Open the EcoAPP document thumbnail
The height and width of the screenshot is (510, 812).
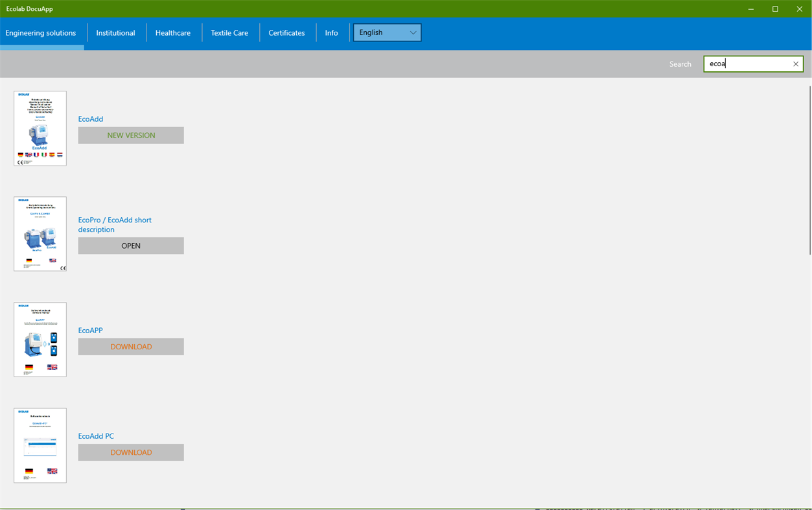(40, 339)
